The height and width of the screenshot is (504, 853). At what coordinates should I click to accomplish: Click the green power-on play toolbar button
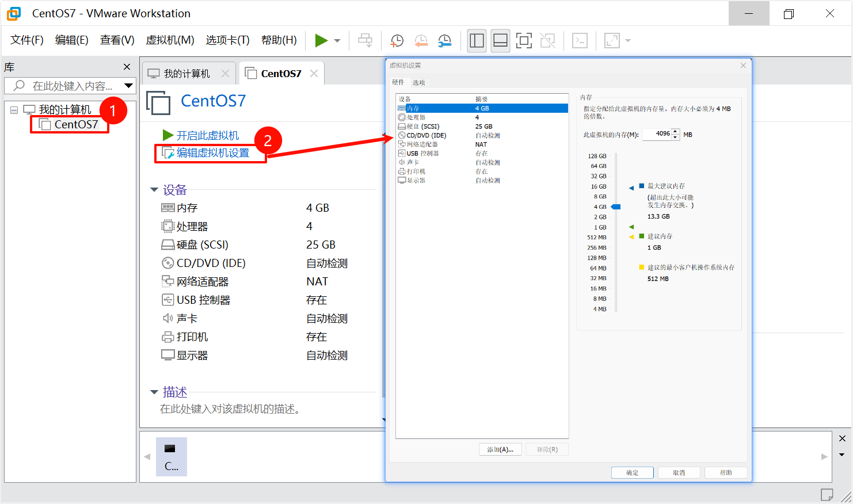point(321,40)
